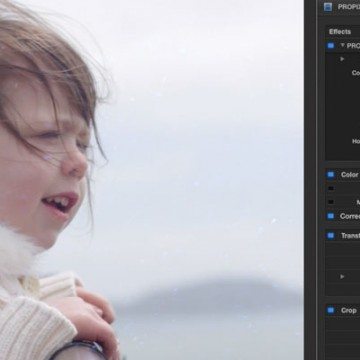Select the Effects header in the inspector

tap(340, 32)
